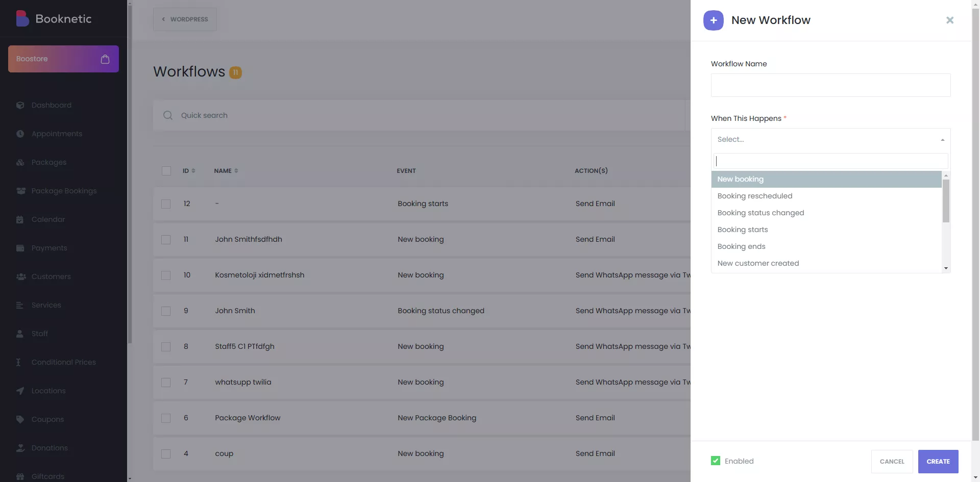
Task: Choose 'New customer created' event option
Action: pos(758,263)
